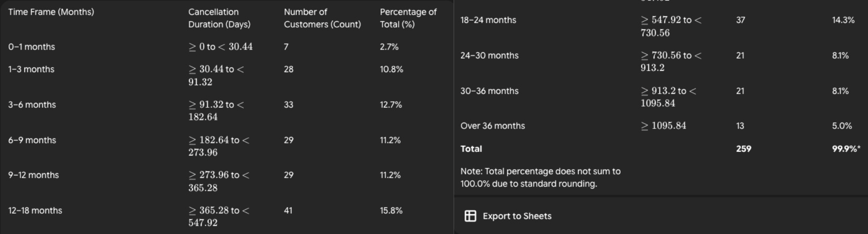Click the 3–6 months customer count 33
Image resolution: width=868 pixels, height=234 pixels.
click(288, 105)
